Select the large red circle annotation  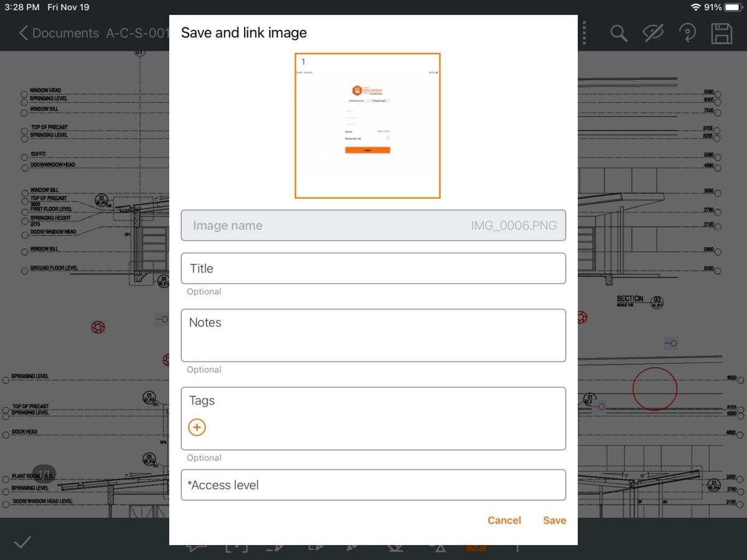coord(654,389)
